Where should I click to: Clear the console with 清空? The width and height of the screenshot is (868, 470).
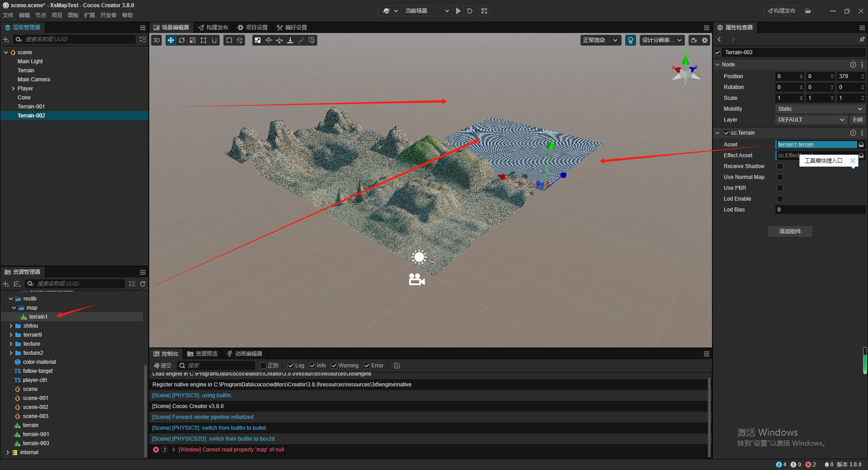(x=163, y=366)
